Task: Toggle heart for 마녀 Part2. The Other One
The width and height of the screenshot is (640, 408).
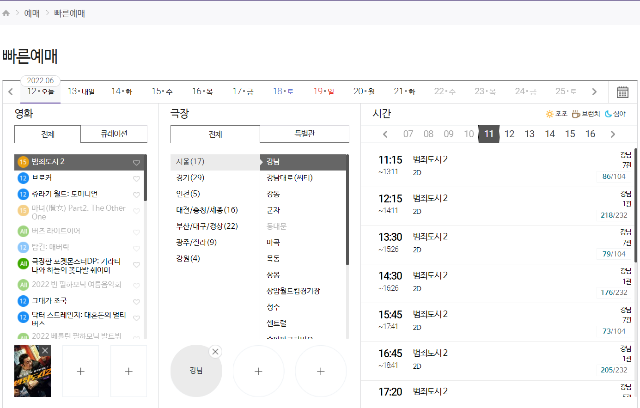Action: [136, 211]
